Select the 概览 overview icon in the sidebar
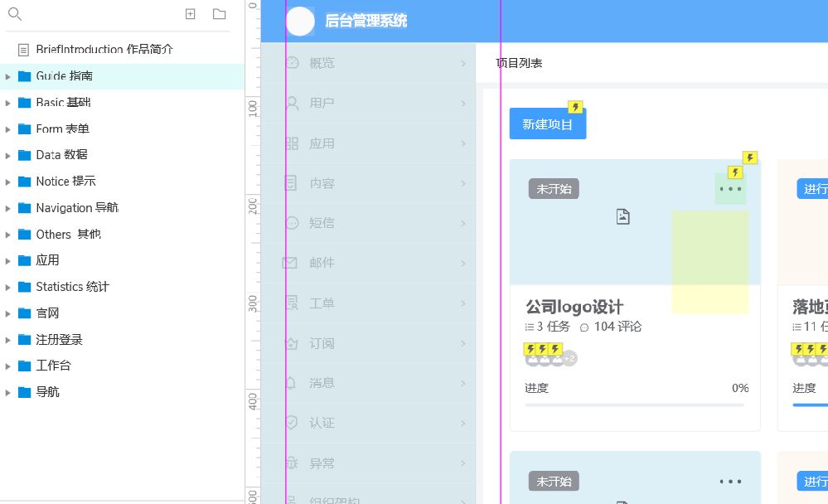Image resolution: width=828 pixels, height=504 pixels. click(x=291, y=63)
